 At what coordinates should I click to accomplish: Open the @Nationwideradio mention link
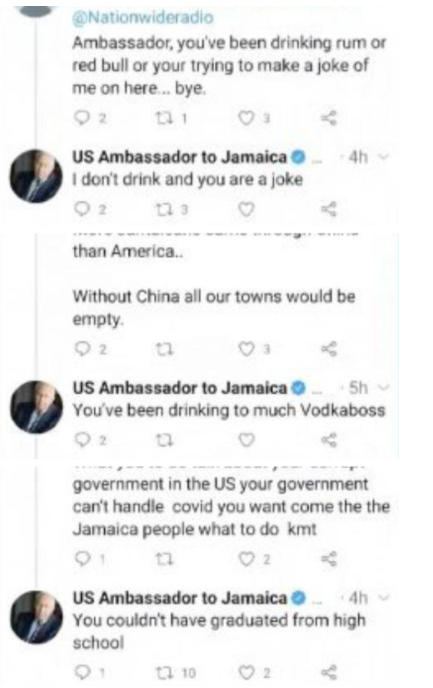(x=143, y=18)
